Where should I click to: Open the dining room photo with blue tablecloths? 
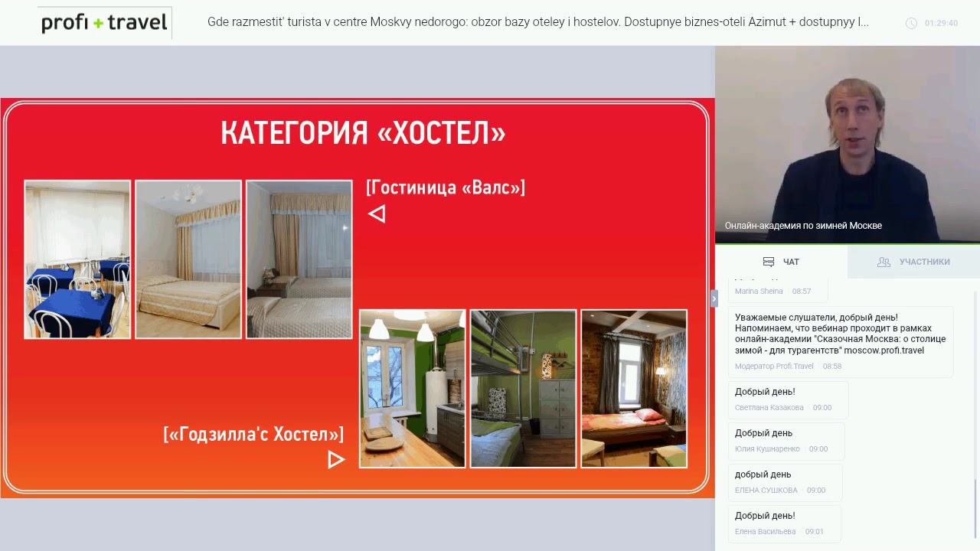click(77, 259)
